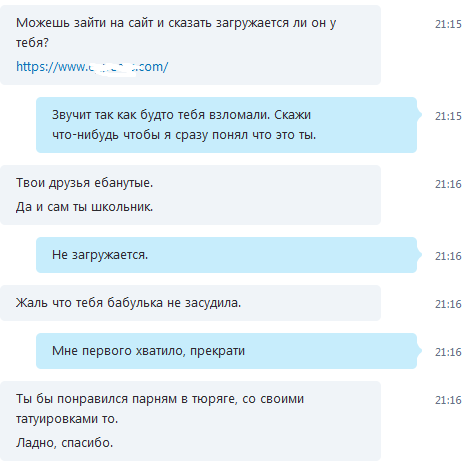Viewport: 473px width, 463px height.
Task: Click the bubble tail of 'Не загружается.' reply
Action: click(x=419, y=255)
